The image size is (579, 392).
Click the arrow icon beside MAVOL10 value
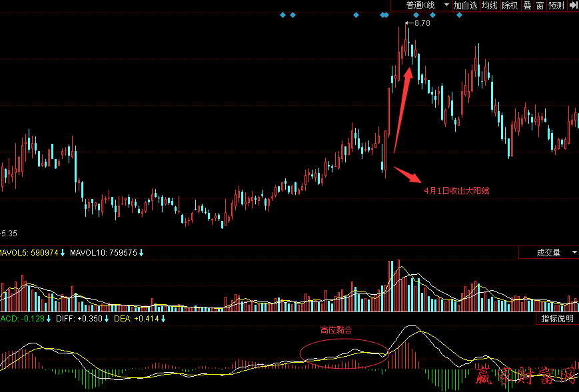[141, 253]
